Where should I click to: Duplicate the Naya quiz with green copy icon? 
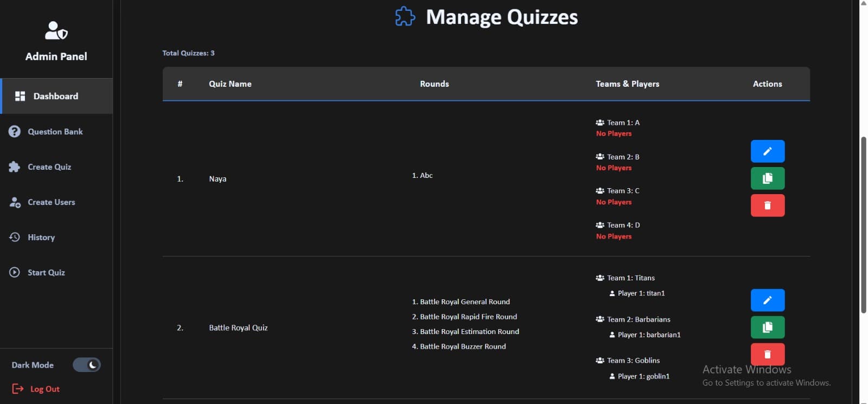(x=767, y=178)
